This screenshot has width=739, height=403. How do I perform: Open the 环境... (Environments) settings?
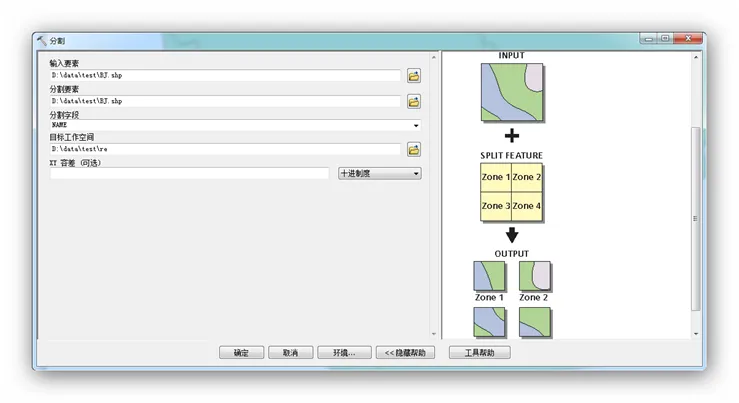[344, 353]
